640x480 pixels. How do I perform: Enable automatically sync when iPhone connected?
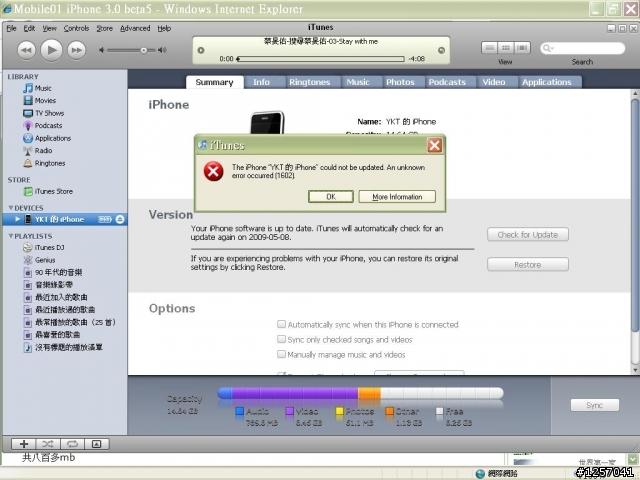[x=281, y=324]
